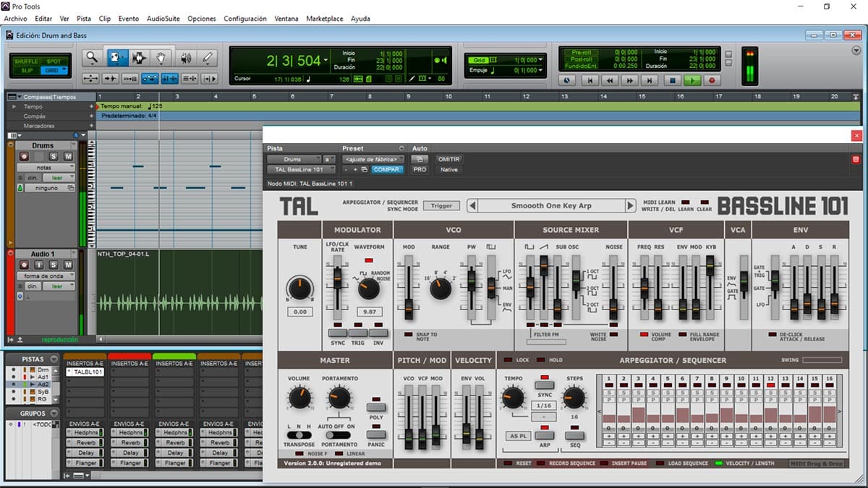Click the Zoom Toggle icon in edit toolbar
Image resolution: width=868 pixels, height=488 pixels.
tap(91, 78)
